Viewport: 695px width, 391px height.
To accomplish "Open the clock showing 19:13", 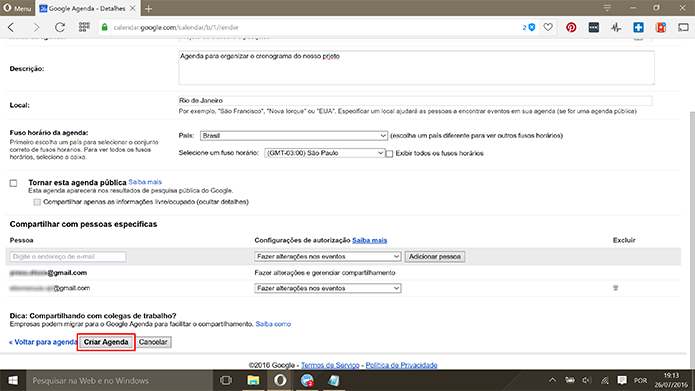I will [x=672, y=380].
